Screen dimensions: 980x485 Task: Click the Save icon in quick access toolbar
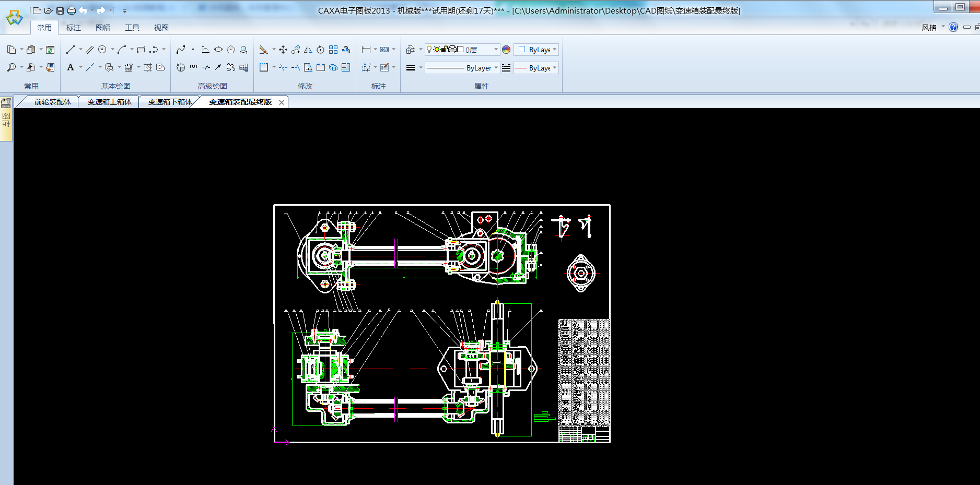click(x=60, y=10)
